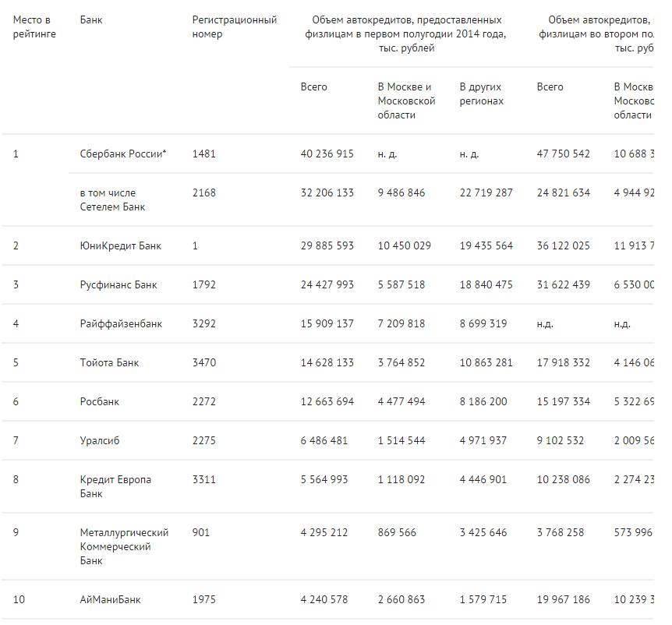Click the value 19 435 564
672x625 pixels.
pos(486,246)
